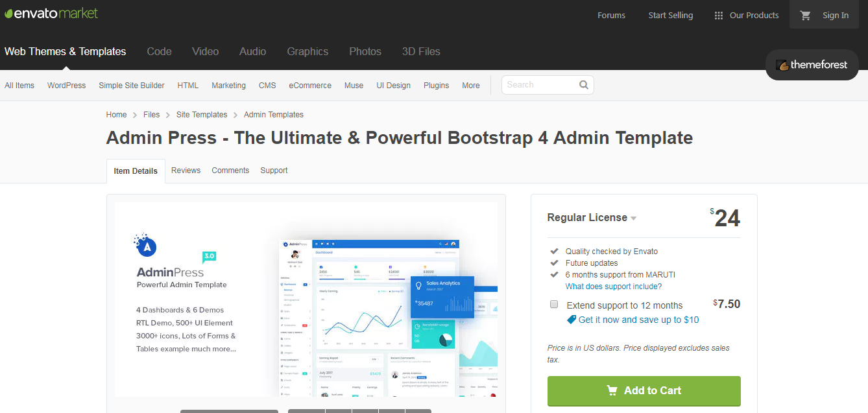Open What does support include link
The width and height of the screenshot is (868, 413).
[614, 287]
